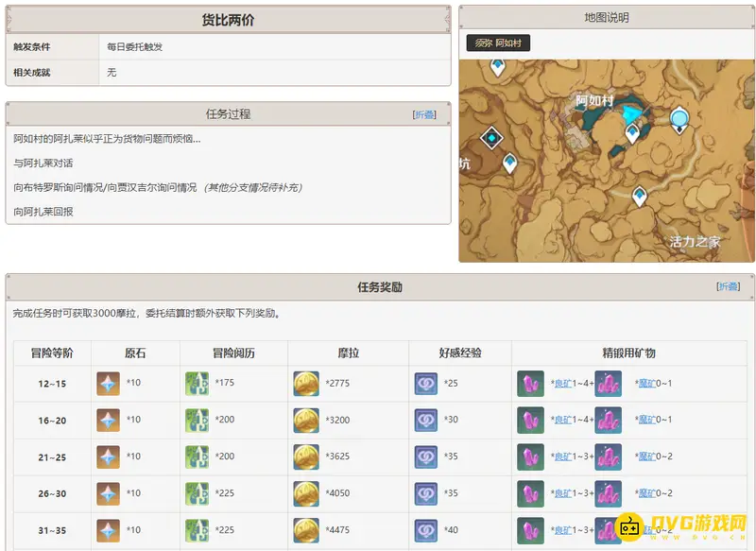Viewport: 756px width, 551px height.
Task: Collapse the 任务过程 section via 折叠
Action: [x=424, y=114]
